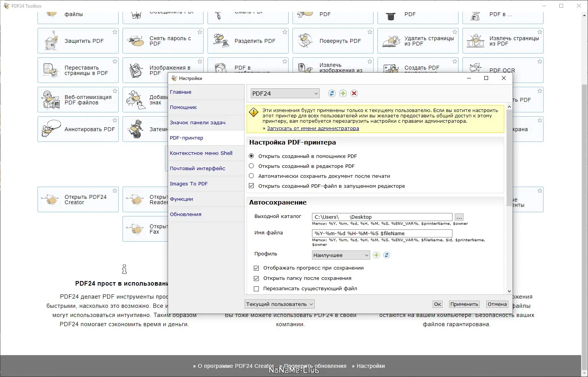Launch the Аннотировать PDF tool icon
Image resolution: width=588 pixels, height=377 pixels.
pyautogui.click(x=51, y=129)
